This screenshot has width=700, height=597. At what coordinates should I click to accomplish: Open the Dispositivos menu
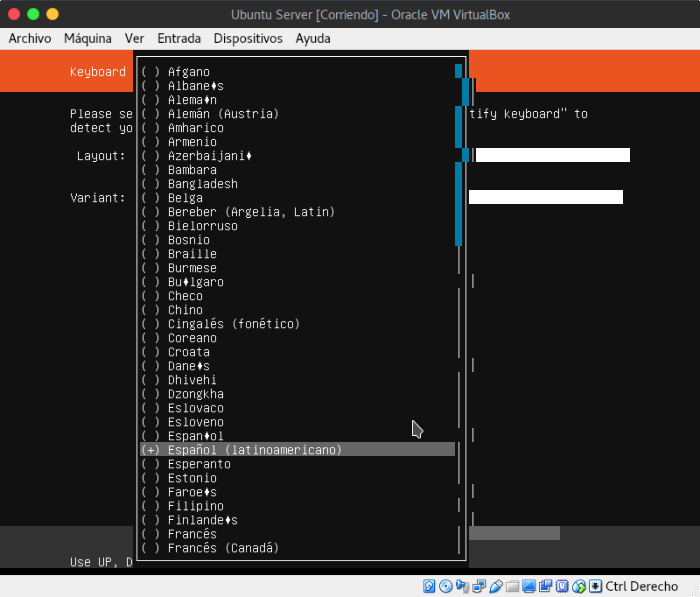pyautogui.click(x=246, y=39)
